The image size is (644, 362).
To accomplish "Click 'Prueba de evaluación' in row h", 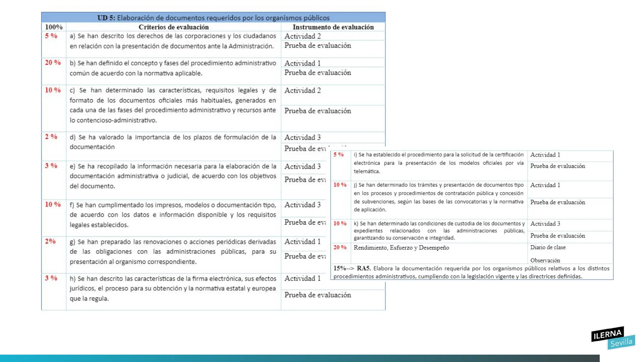I will point(318,295).
